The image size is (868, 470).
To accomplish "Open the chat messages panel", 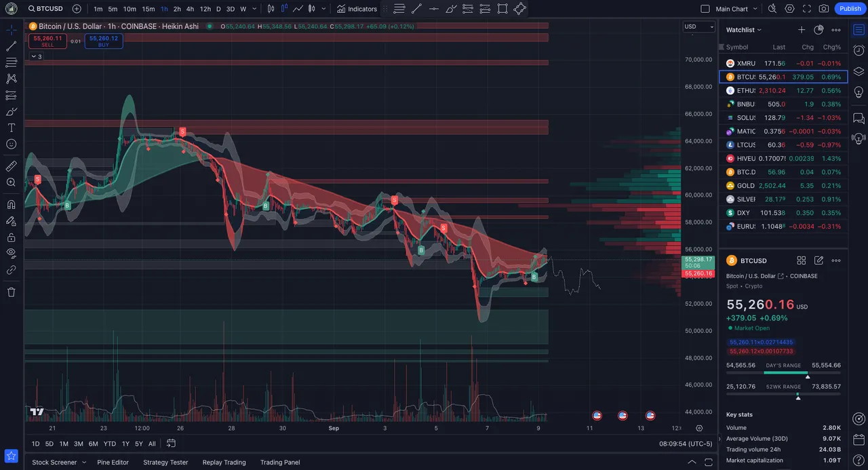I will point(859,118).
